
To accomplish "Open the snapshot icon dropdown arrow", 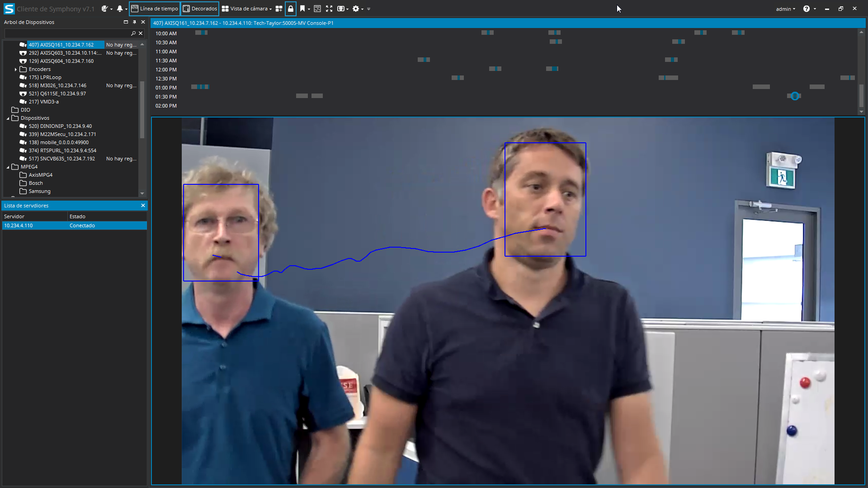I will [347, 9].
